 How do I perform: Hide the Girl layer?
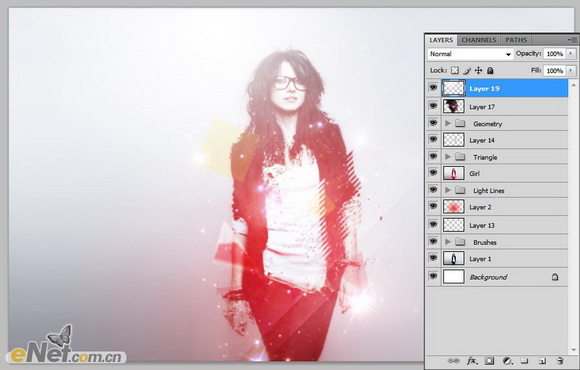[433, 172]
